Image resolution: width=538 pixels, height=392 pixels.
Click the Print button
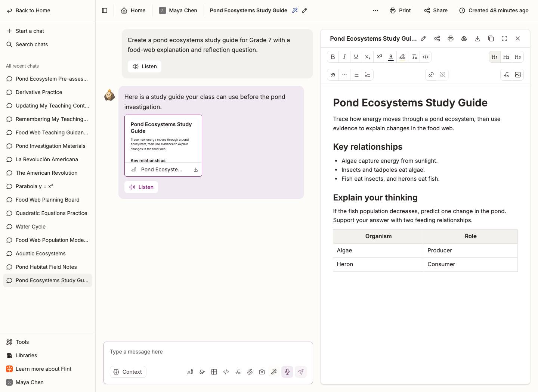400,10
